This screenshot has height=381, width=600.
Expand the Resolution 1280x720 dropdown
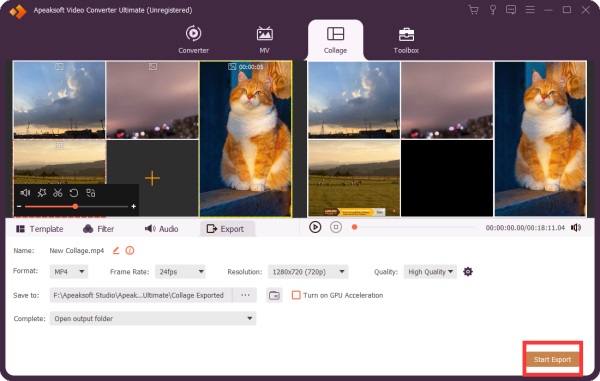[x=308, y=272]
